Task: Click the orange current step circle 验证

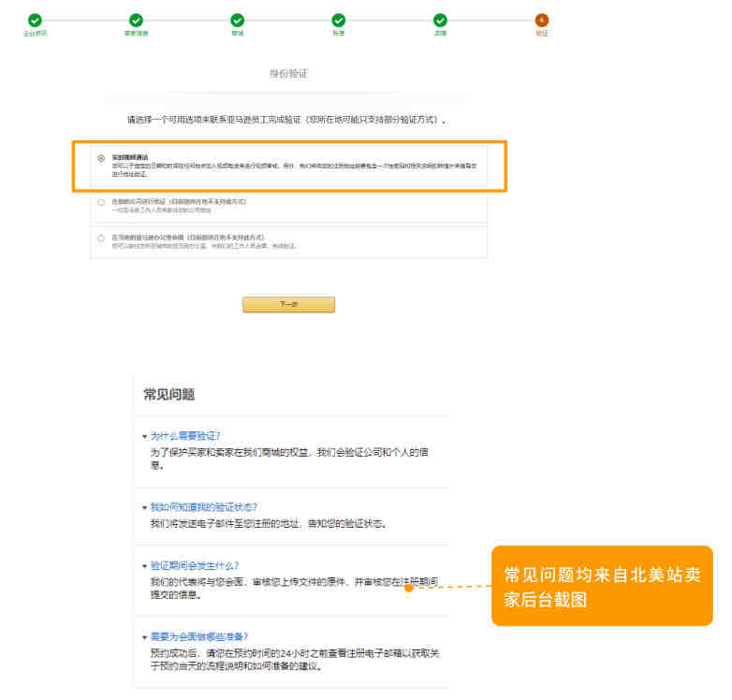Action: [x=542, y=20]
